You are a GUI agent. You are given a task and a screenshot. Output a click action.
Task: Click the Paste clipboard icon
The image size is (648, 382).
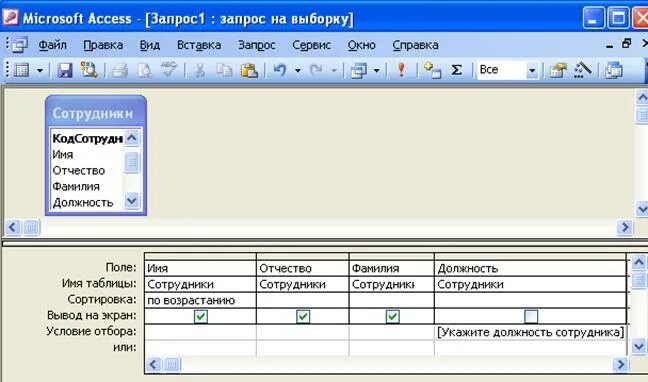[x=249, y=70]
